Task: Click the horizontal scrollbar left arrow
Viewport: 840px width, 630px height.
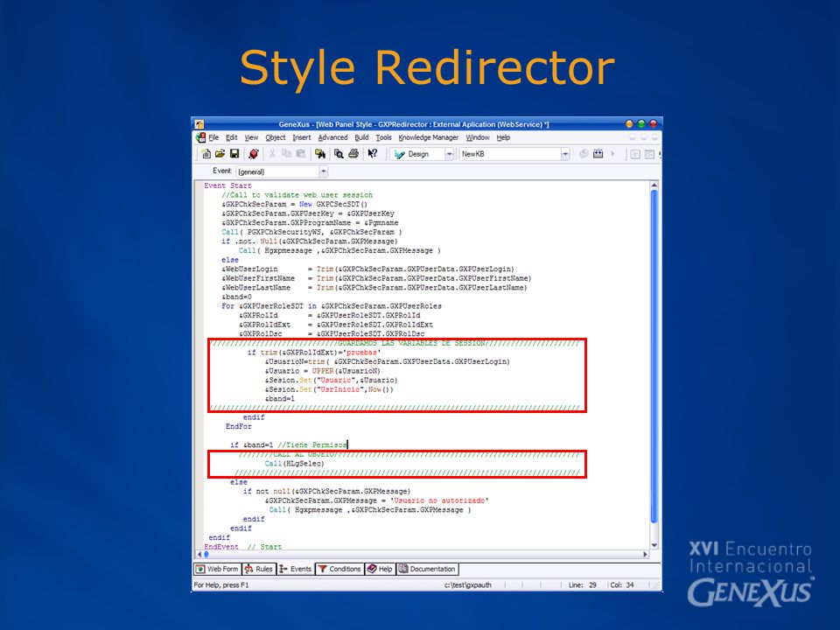Action: pyautogui.click(x=199, y=555)
